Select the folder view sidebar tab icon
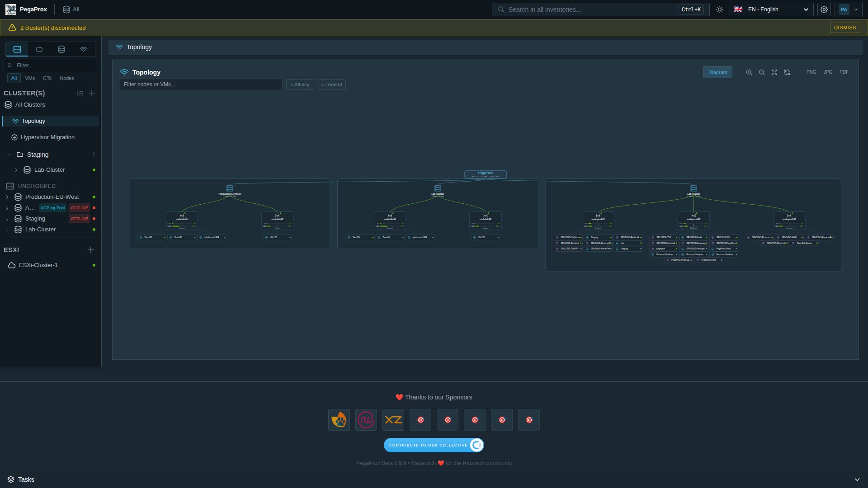The height and width of the screenshot is (488, 868). [x=39, y=49]
